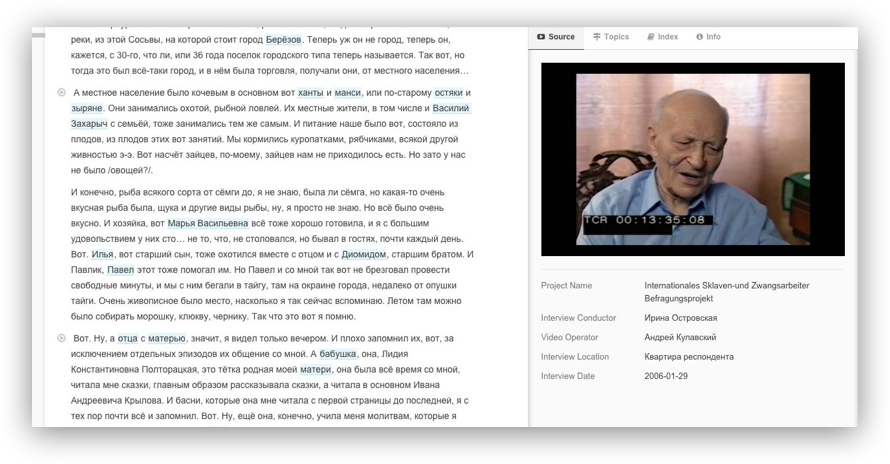Open the Info tab
This screenshot has width=890, height=464.
[x=707, y=37]
